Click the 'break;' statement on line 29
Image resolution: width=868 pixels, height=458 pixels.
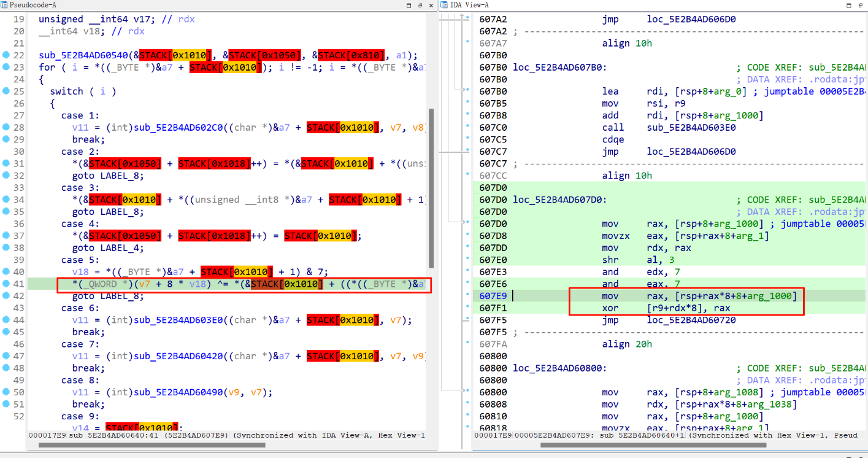coord(89,139)
